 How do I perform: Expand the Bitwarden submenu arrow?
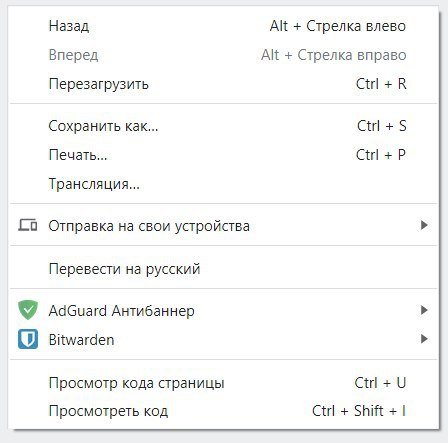pos(424,339)
